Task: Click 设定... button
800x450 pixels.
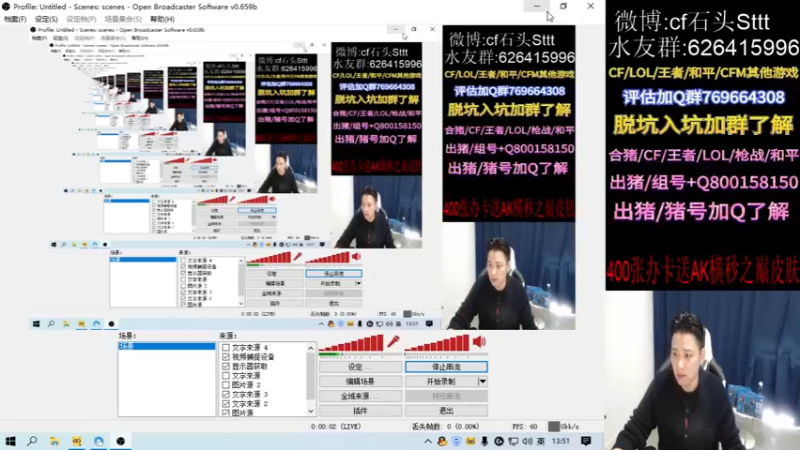Action: coord(360,367)
